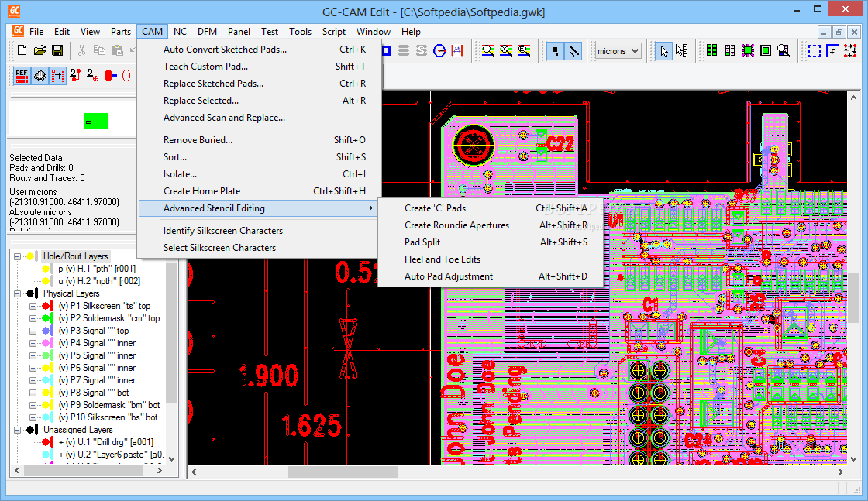Choose Auto Pad Adjustment
This screenshot has height=501, width=868.
click(x=491, y=276)
